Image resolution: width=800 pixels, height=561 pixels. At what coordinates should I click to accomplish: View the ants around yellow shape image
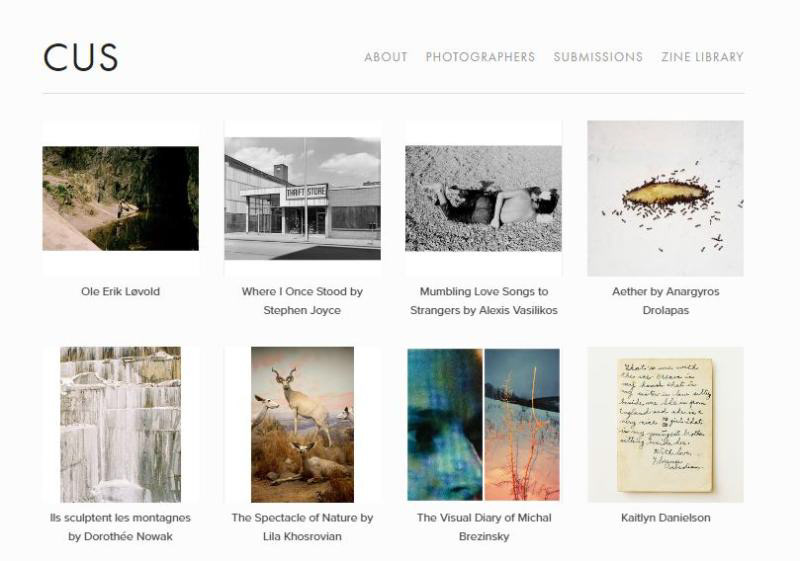665,198
